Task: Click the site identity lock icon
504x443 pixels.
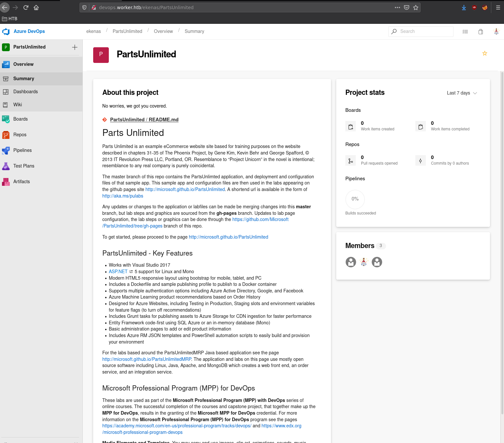Action: pos(94,7)
